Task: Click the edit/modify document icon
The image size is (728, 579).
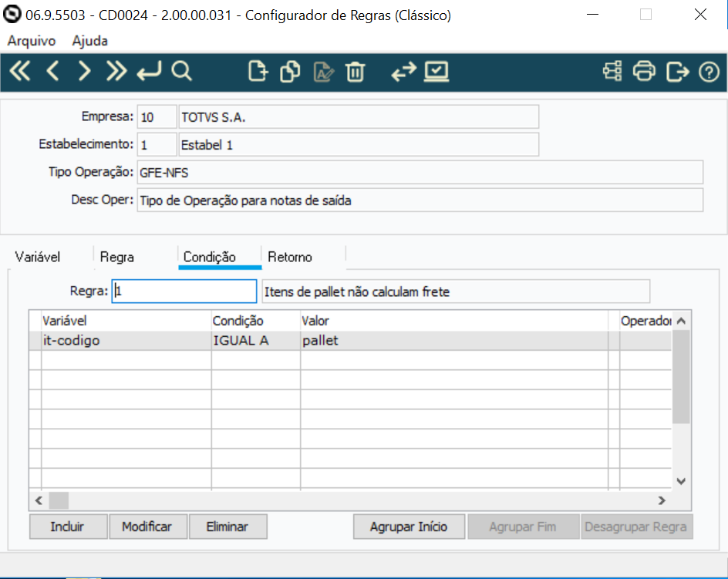Action: click(324, 72)
